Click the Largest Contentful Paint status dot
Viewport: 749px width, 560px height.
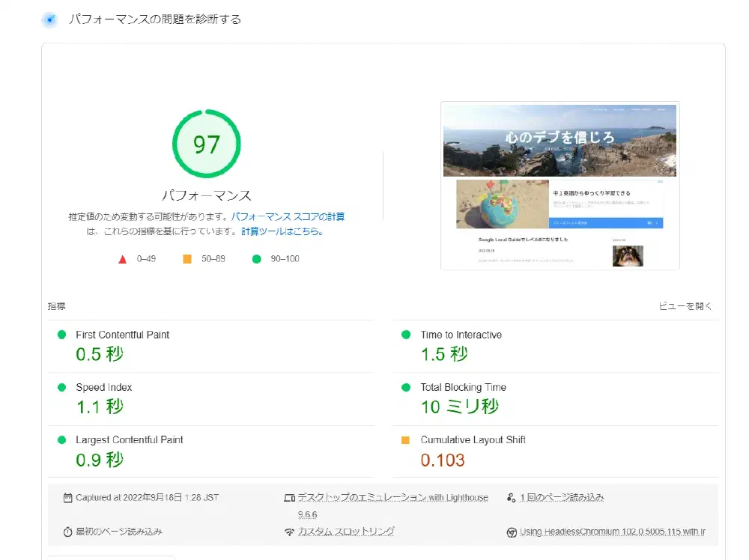click(x=61, y=439)
